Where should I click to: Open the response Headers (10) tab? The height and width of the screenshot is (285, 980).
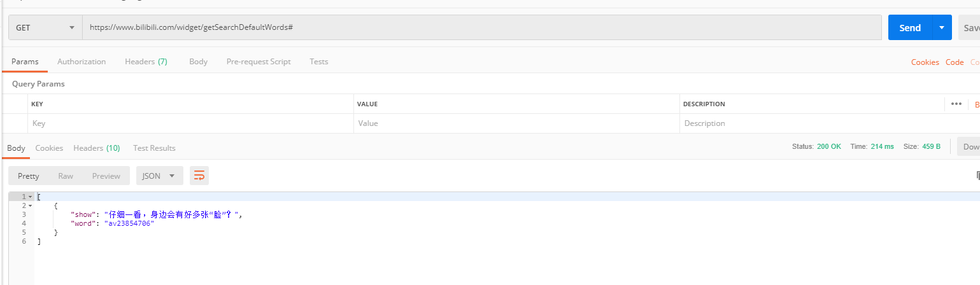click(x=97, y=148)
